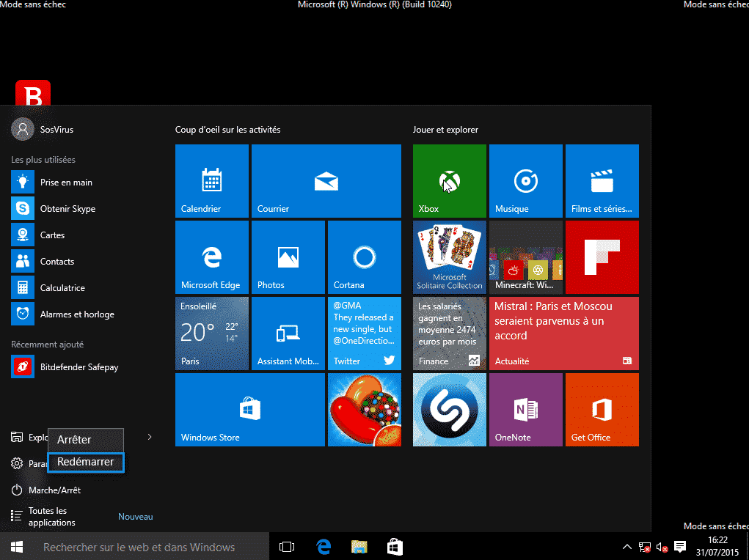Click the Cortana tile
This screenshot has height=560, width=749.
(x=364, y=257)
